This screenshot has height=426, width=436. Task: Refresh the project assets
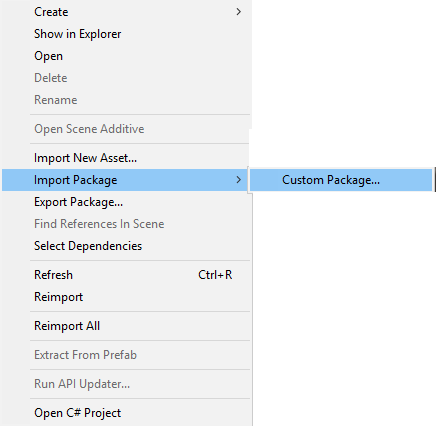(126, 275)
